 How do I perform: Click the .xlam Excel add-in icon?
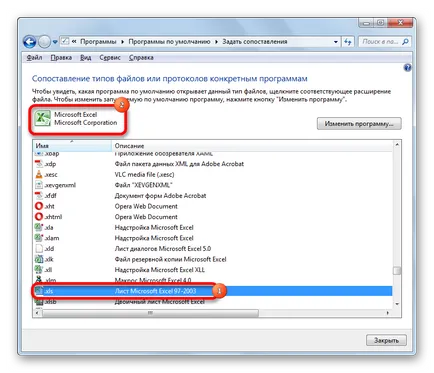39,238
